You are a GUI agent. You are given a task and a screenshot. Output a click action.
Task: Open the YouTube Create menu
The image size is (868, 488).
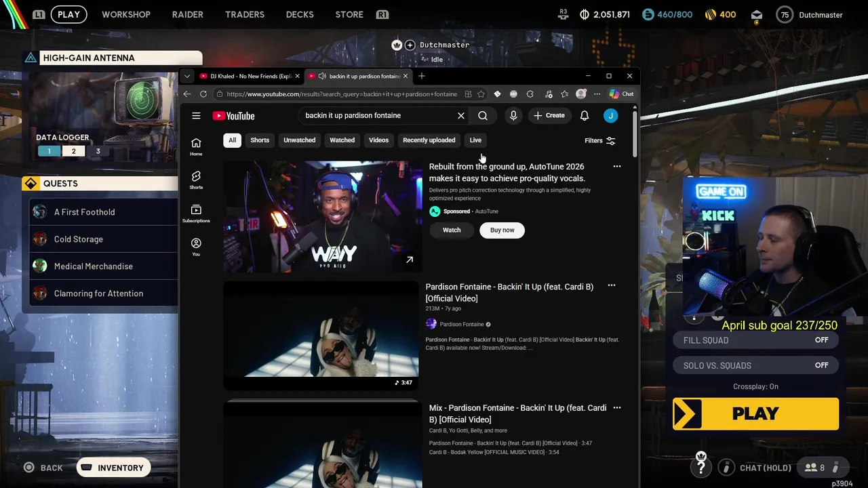click(x=549, y=116)
